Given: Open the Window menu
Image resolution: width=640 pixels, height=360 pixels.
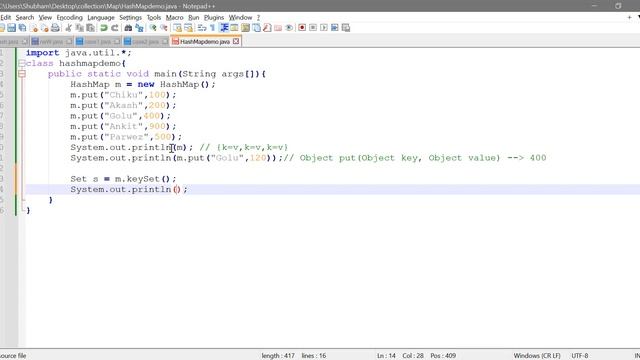Looking at the screenshot, I should pos(240,18).
